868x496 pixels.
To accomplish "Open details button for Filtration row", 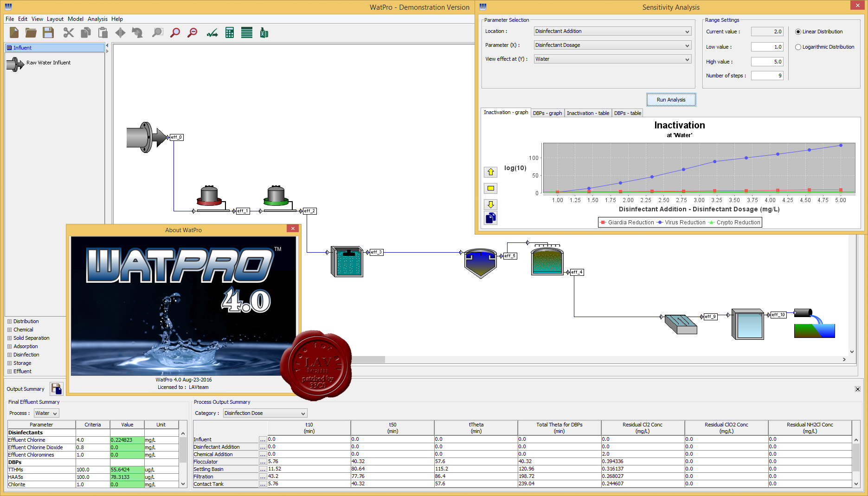I will pyautogui.click(x=263, y=477).
